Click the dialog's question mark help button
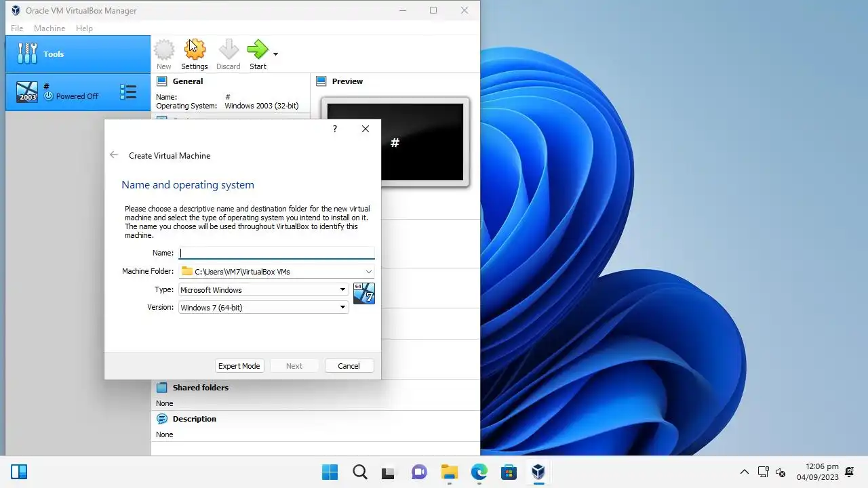 [x=334, y=129]
